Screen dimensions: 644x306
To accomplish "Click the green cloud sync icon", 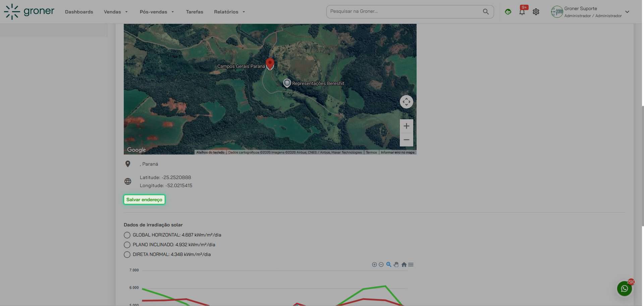I will [508, 12].
